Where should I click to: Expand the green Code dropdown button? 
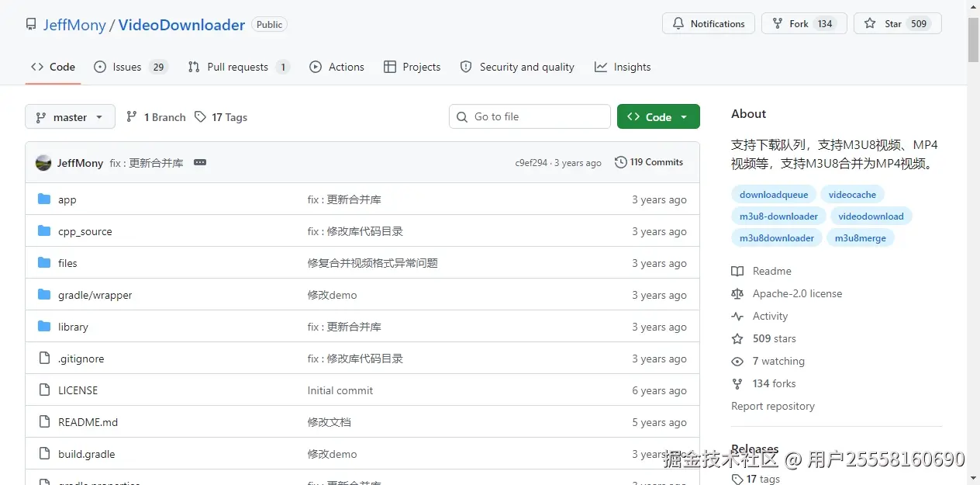pos(658,116)
